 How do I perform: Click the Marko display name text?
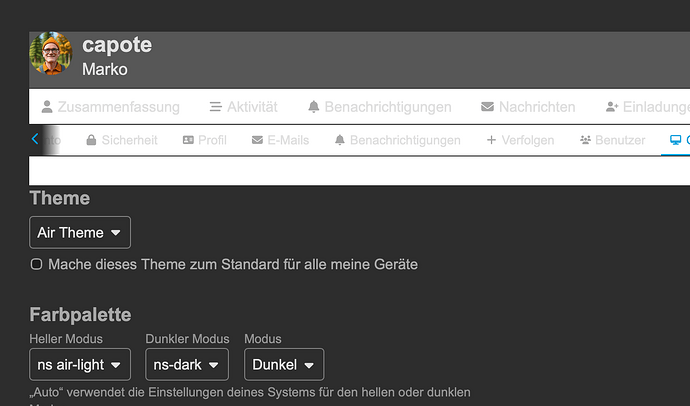(105, 69)
